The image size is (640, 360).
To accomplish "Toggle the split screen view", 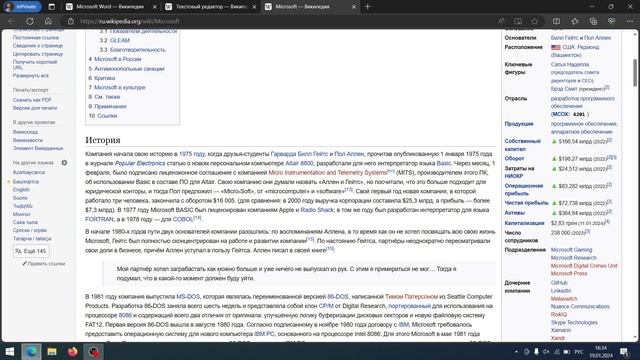I will 556,21.
